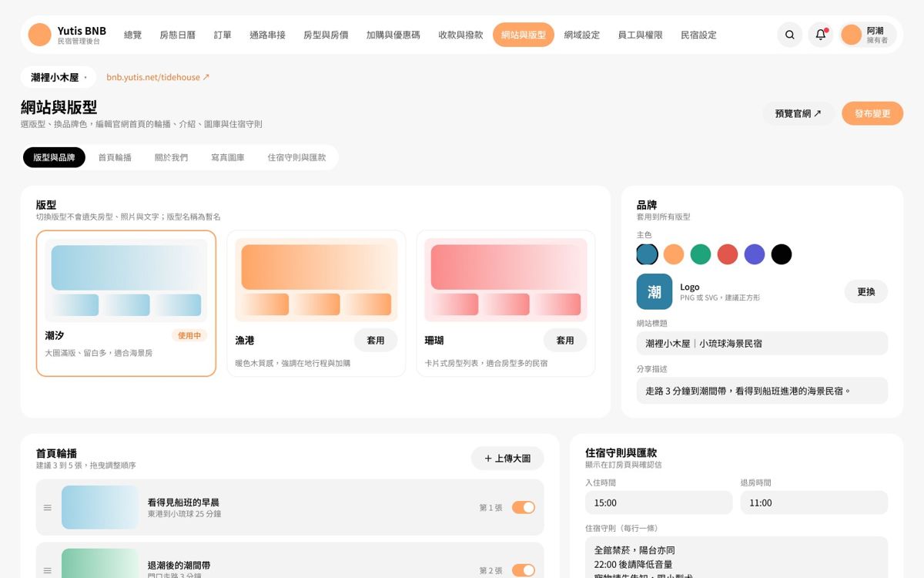Switch to the 首頁輪播 tab
924x578 pixels.
[x=115, y=157]
